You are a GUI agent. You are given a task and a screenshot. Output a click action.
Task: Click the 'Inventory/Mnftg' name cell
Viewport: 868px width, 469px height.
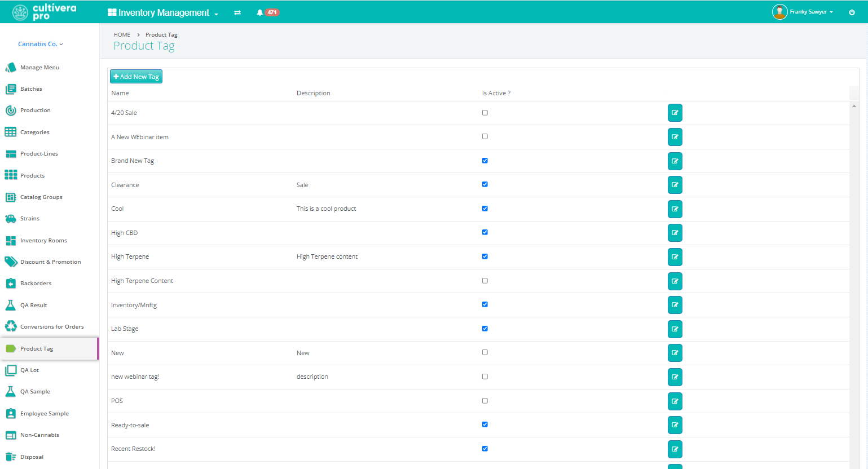tap(134, 305)
